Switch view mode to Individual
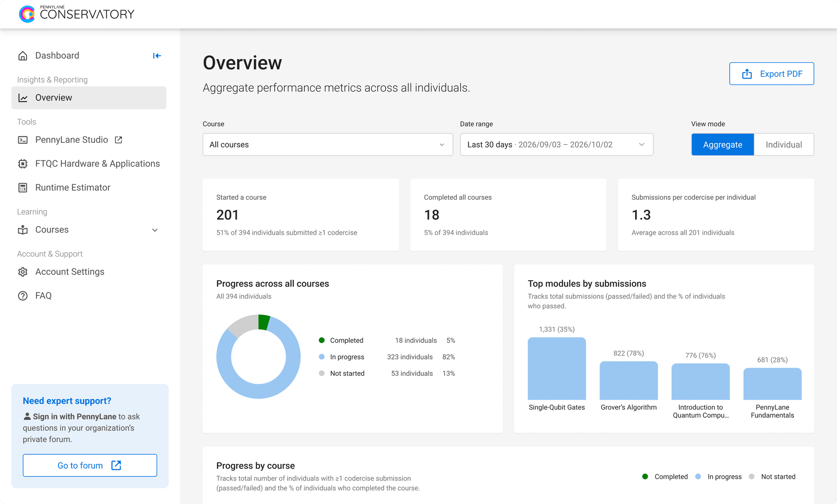Viewport: 837px width, 504px height. point(784,145)
